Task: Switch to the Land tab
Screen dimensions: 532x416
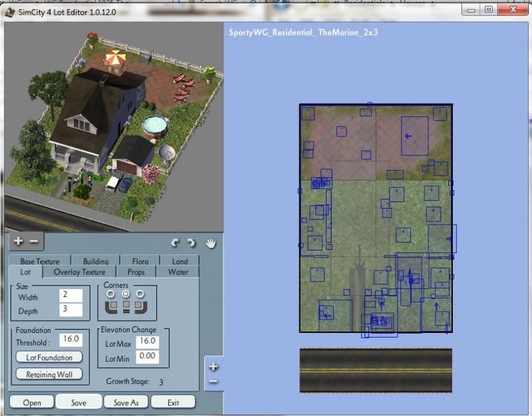Action: click(x=180, y=261)
